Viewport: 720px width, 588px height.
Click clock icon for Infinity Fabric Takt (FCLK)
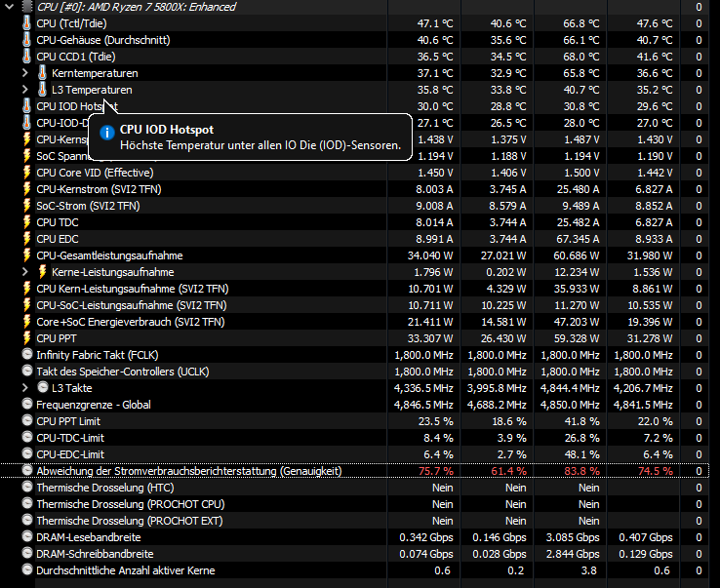click(x=27, y=354)
